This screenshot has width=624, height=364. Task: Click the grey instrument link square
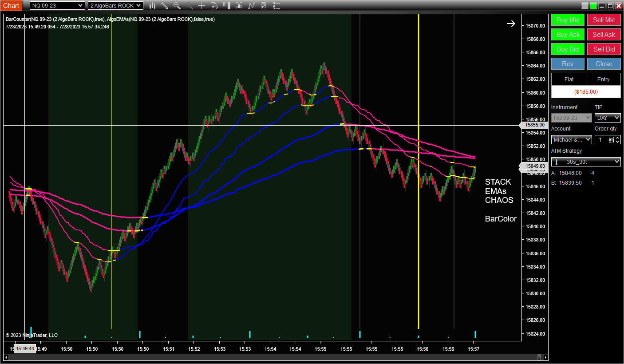[585, 6]
